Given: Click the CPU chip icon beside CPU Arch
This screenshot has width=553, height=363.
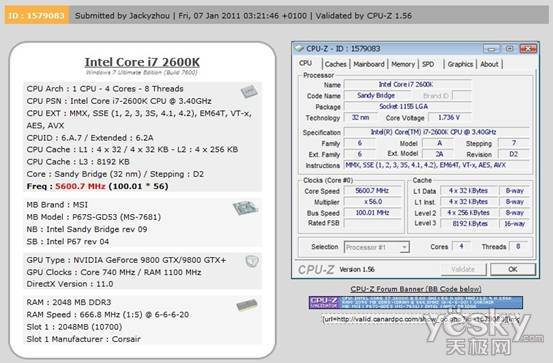Looking at the screenshot, I should click(249, 92).
